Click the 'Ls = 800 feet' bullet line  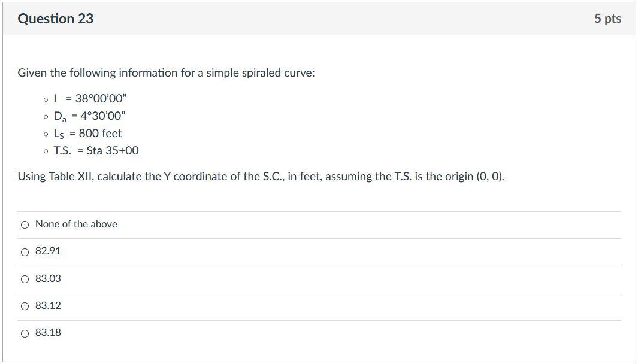(x=87, y=134)
